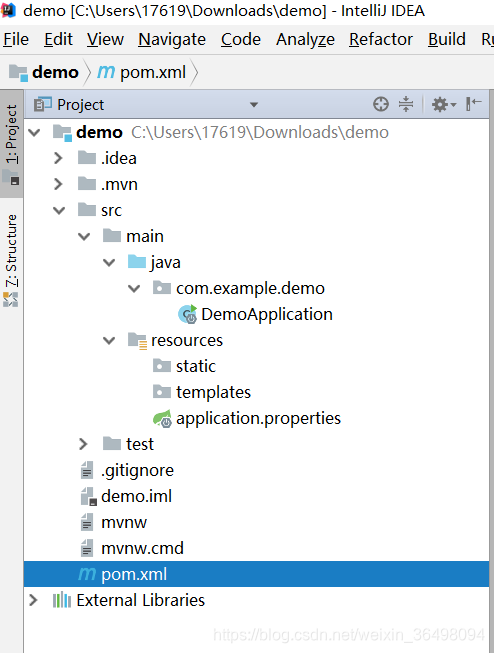Collapse the main folder
Image resolution: width=494 pixels, height=653 pixels.
[84, 237]
